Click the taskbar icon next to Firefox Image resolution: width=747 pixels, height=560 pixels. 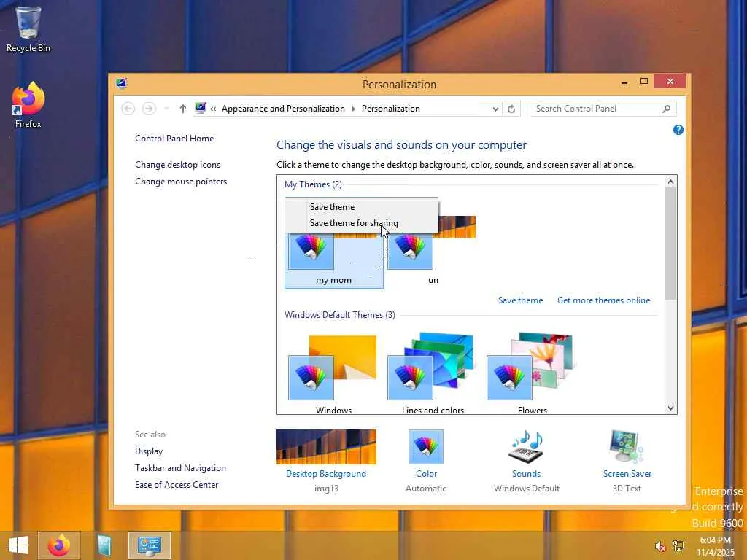(x=104, y=545)
